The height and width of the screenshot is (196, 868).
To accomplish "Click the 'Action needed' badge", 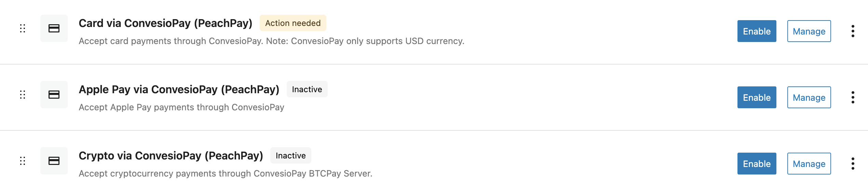I will pyautogui.click(x=293, y=23).
